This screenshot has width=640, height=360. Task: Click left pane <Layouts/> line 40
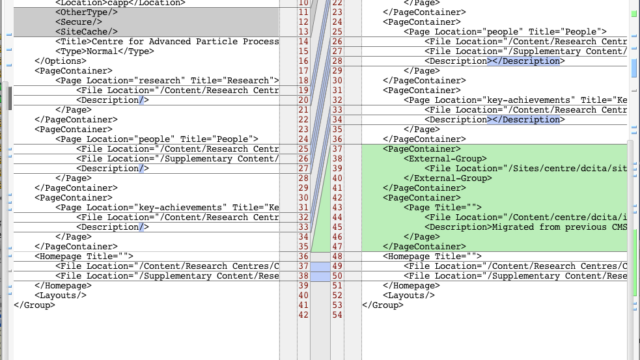pyautogui.click(x=60, y=295)
